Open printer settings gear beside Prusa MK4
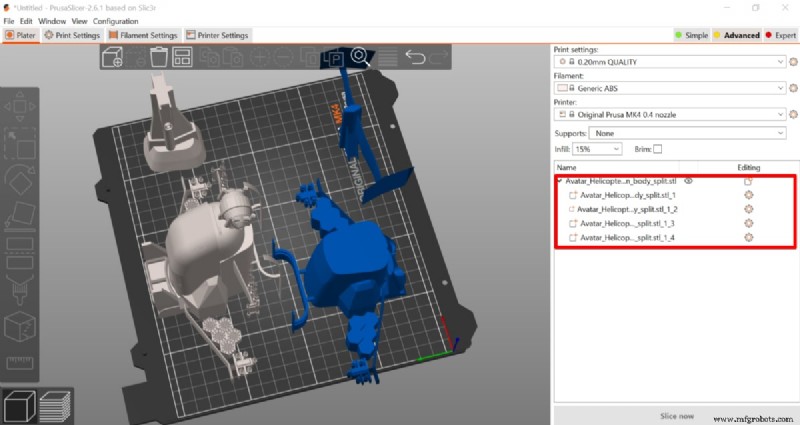 [x=793, y=114]
